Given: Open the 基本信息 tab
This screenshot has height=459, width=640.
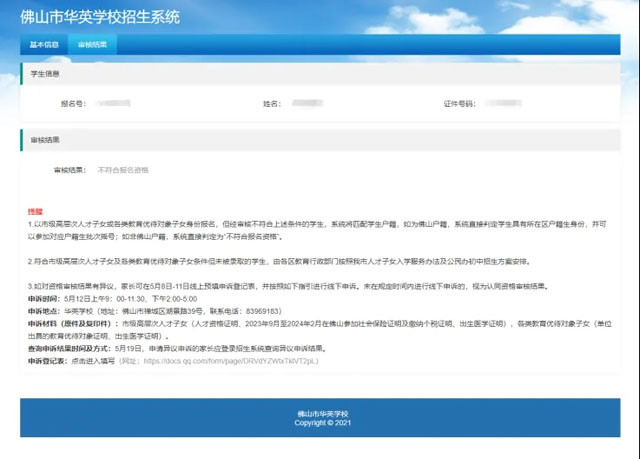Looking at the screenshot, I should 44,45.
